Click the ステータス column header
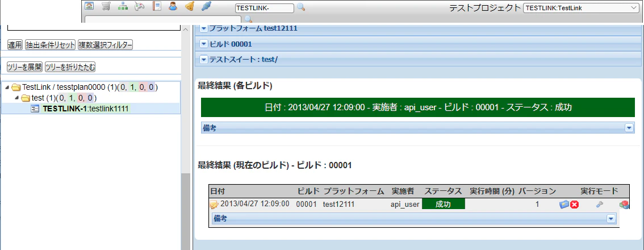The image size is (644, 250). pos(443,191)
